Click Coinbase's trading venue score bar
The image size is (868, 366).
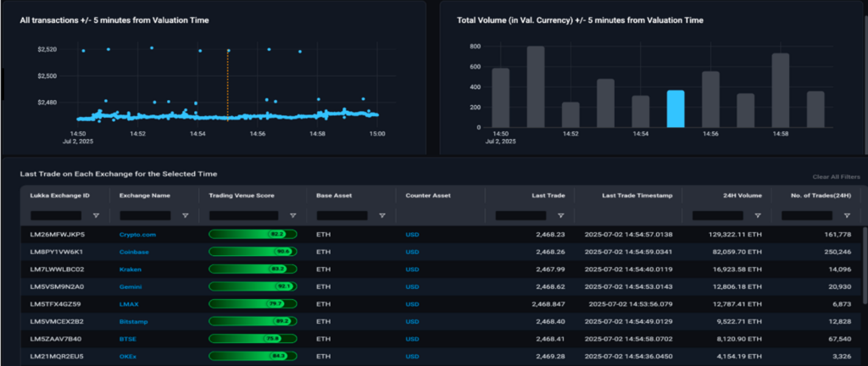coord(253,252)
